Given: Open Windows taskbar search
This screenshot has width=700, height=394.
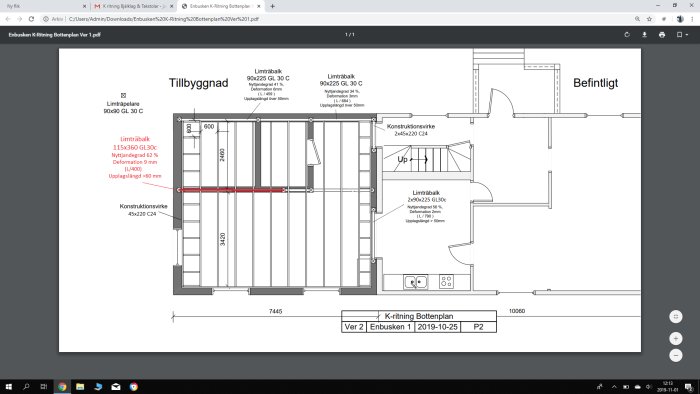Looking at the screenshot, I should pos(26,386).
